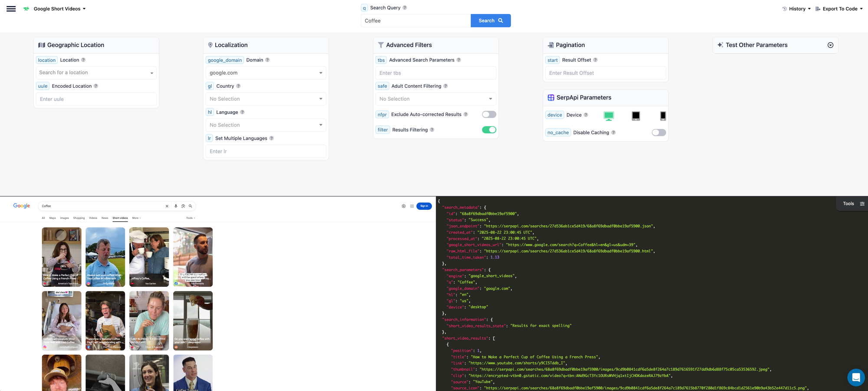This screenshot has height=391, width=868.
Task: Click Google Lens camera icon in preview
Action: (183, 206)
